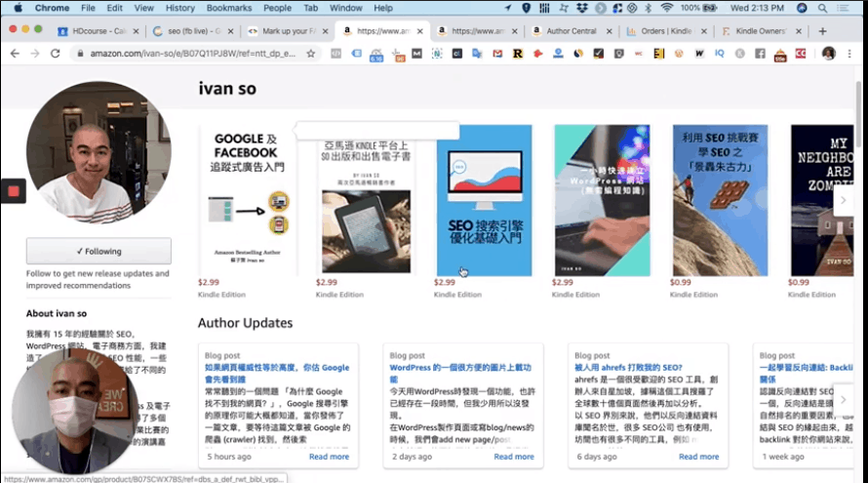Open the Bluetooth menu bar icon
868x483 pixels.
649,8
